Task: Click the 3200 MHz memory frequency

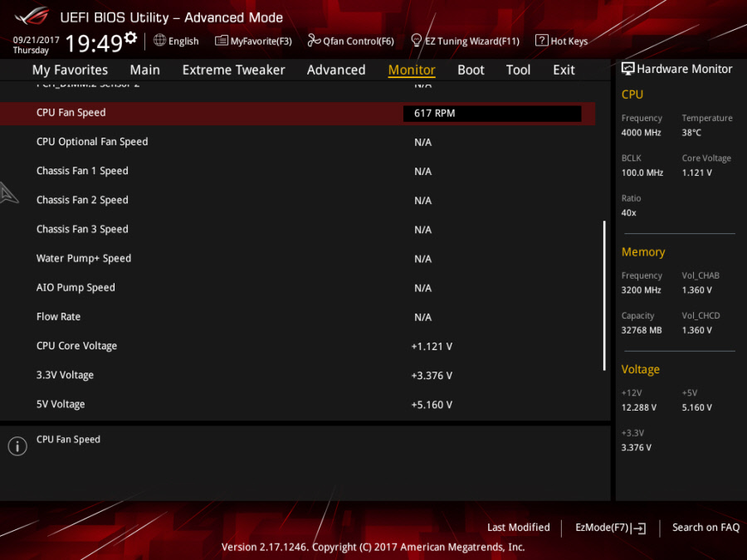Action: 641,290
